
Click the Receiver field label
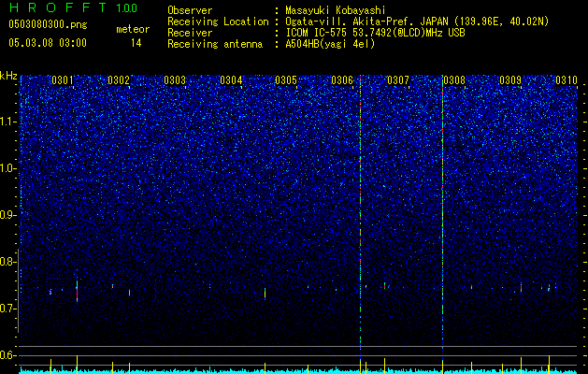point(190,33)
